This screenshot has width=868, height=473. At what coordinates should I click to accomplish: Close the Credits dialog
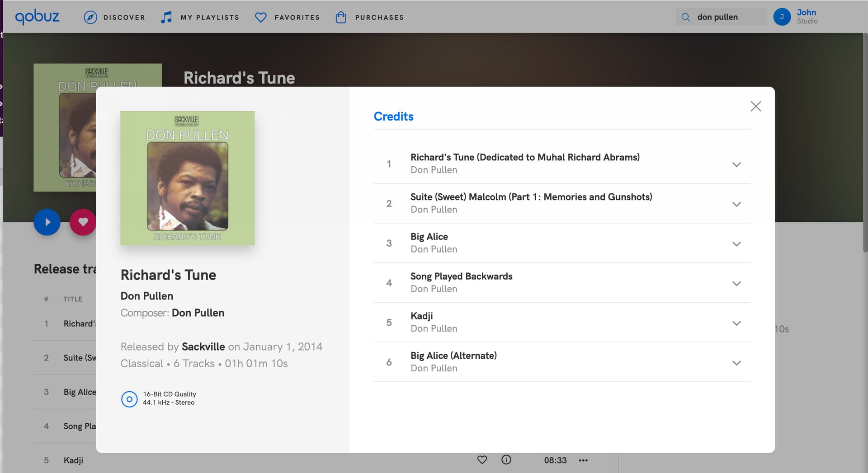point(755,106)
